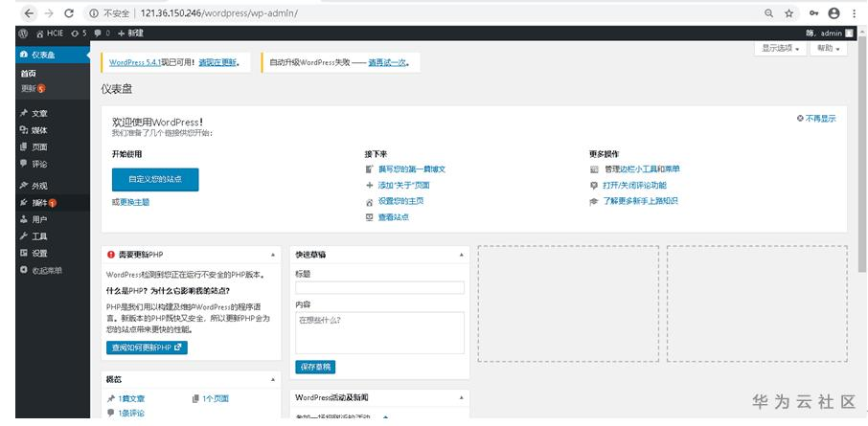Click the 菜单 link in 更多操作
The height and width of the screenshot is (426, 868).
coord(672,169)
